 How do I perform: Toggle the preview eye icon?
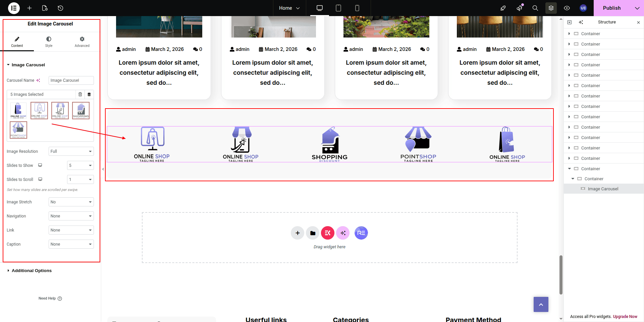click(567, 8)
